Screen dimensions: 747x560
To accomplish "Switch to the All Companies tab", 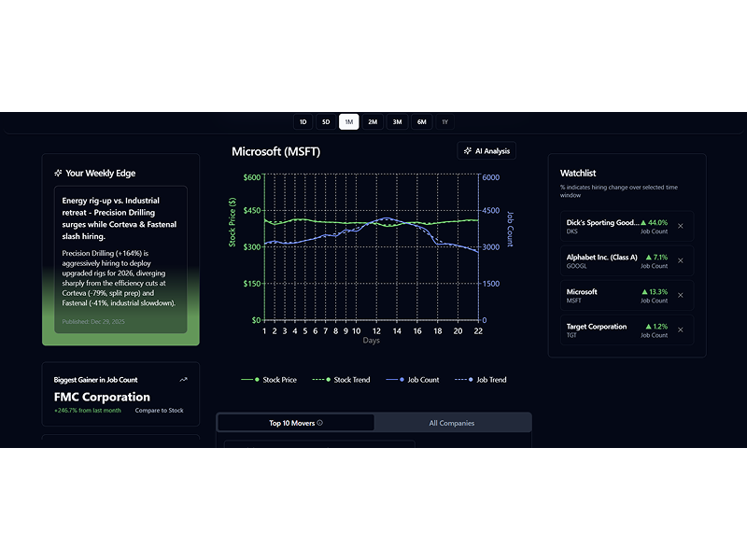I will (454, 422).
